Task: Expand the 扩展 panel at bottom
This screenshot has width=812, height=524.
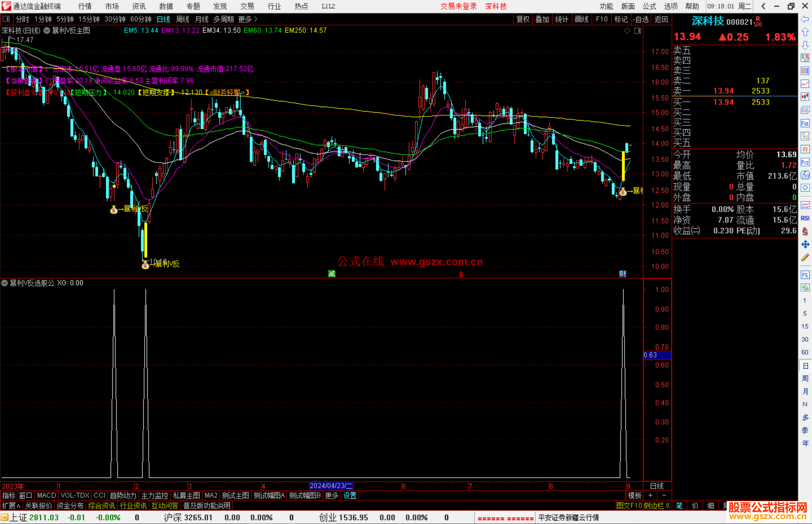Action: click(x=11, y=506)
